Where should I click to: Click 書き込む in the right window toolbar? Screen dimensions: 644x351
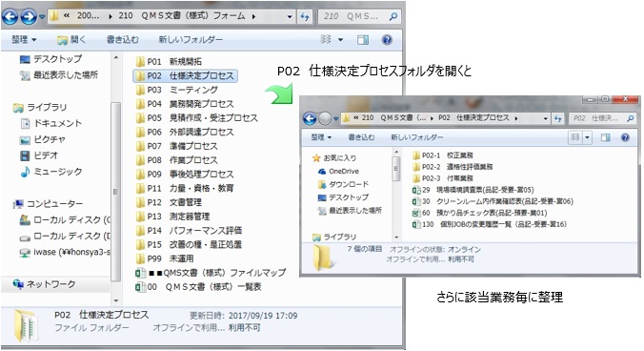pyautogui.click(x=361, y=137)
